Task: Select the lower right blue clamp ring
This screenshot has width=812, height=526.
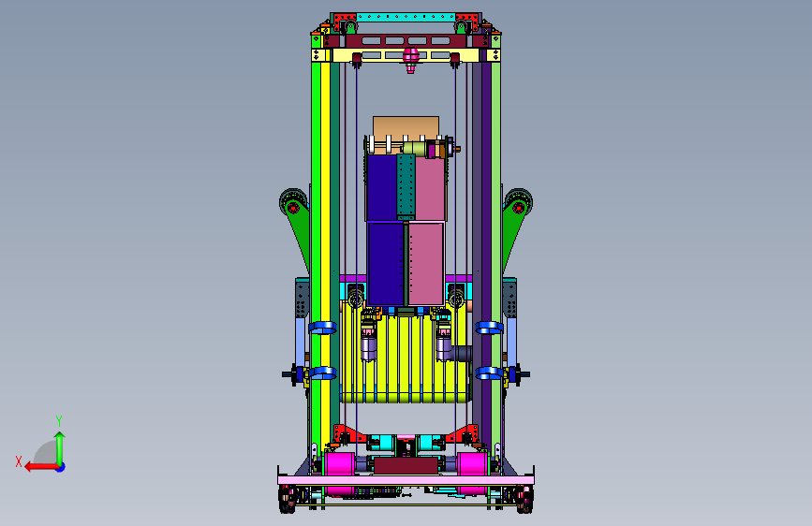Action: [490, 373]
